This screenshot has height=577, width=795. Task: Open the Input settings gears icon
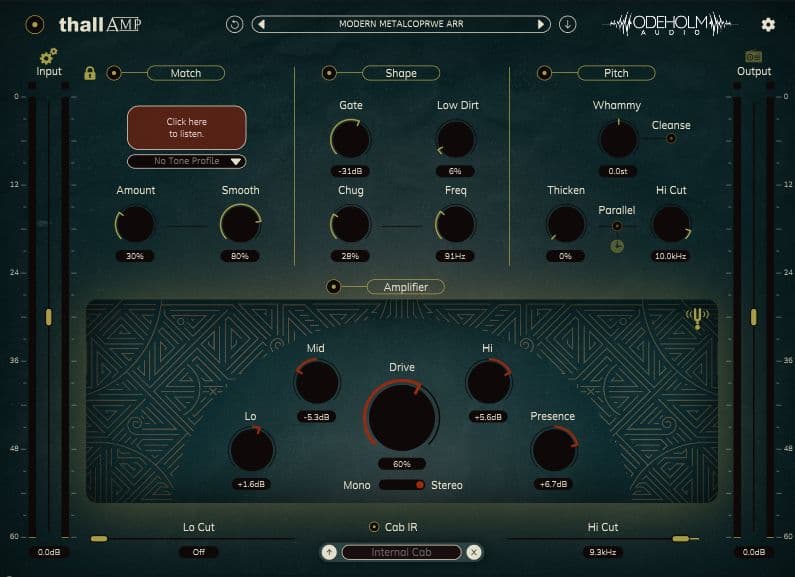coord(49,56)
